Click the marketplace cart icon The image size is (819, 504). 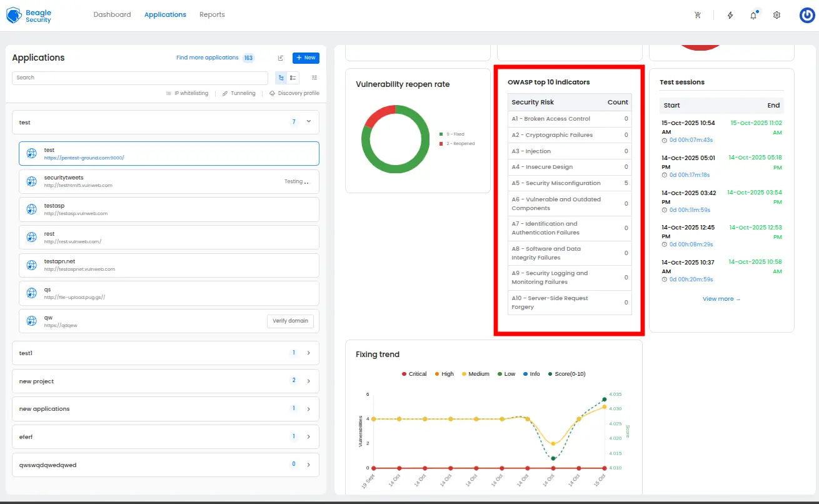(698, 15)
